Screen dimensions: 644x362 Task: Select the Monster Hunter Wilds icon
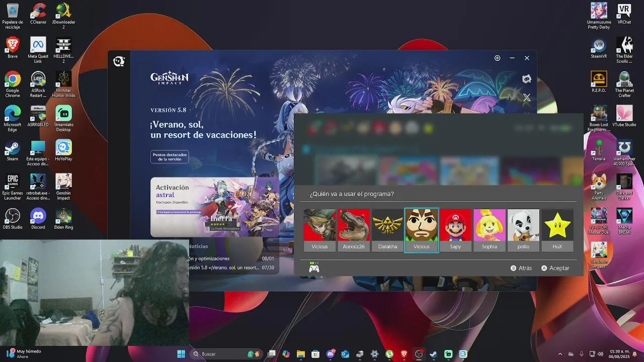click(63, 84)
